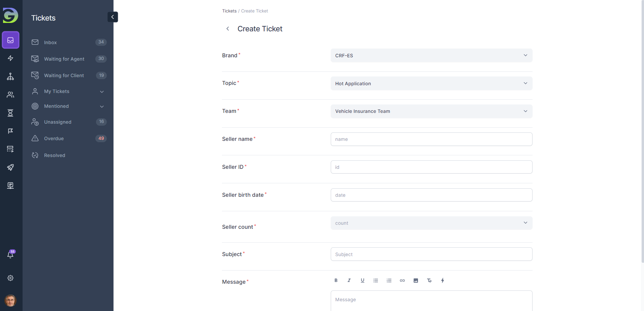Add a bulleted list to message
The image size is (644, 311).
[376, 280]
